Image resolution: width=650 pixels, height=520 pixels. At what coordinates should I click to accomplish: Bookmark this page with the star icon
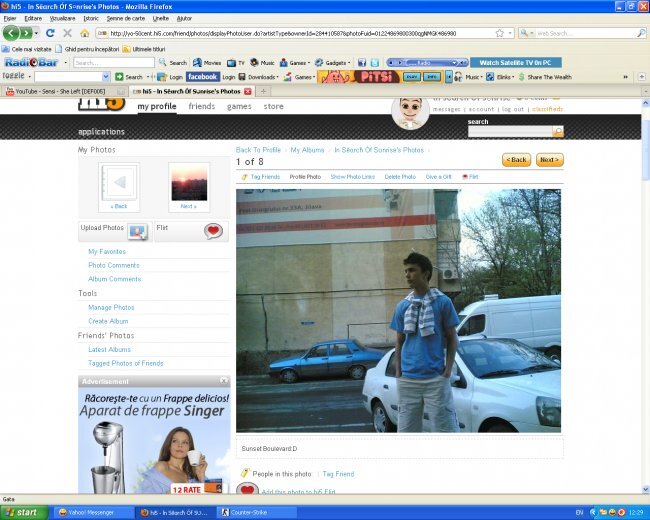pyautogui.click(x=500, y=33)
